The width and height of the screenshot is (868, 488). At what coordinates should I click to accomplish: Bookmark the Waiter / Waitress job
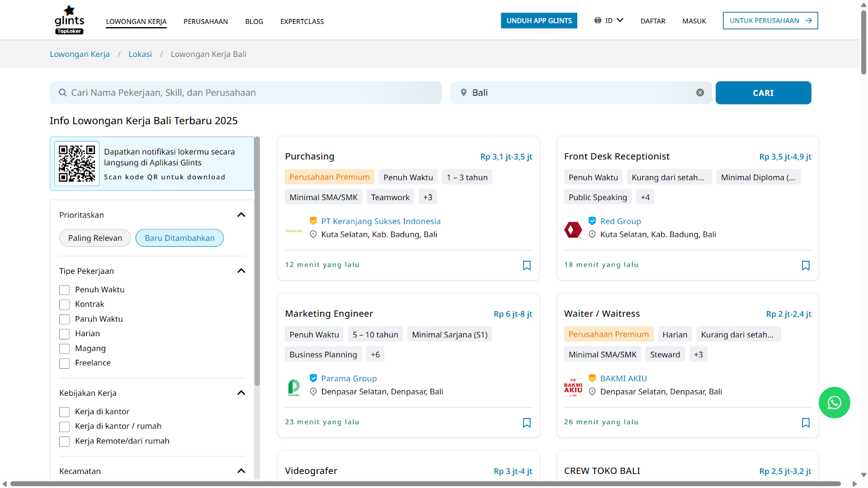[x=806, y=423]
